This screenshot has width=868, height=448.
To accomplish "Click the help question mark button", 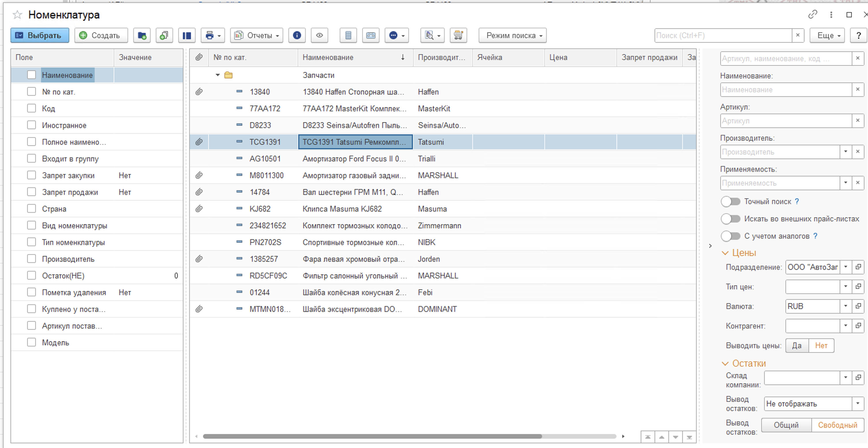I will [858, 35].
